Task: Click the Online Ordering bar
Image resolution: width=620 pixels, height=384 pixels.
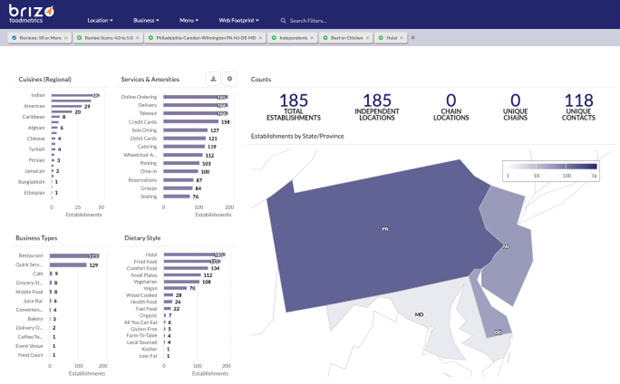Action: [x=195, y=97]
